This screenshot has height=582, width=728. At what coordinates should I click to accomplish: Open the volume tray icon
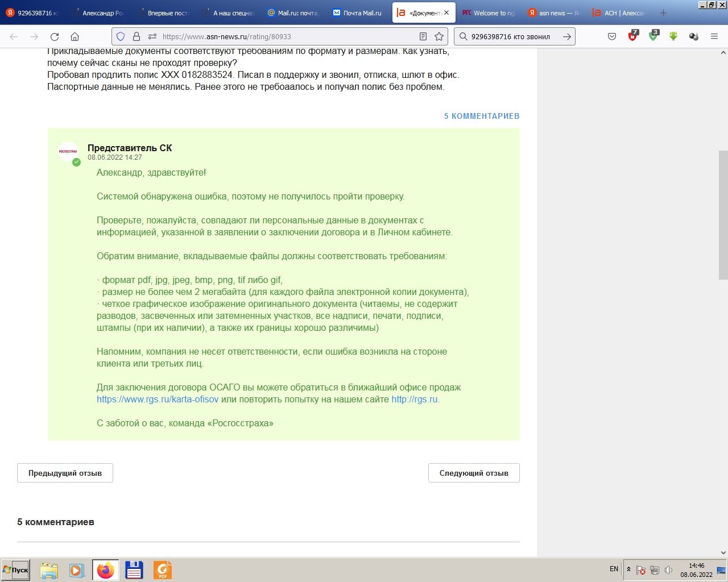[668, 570]
